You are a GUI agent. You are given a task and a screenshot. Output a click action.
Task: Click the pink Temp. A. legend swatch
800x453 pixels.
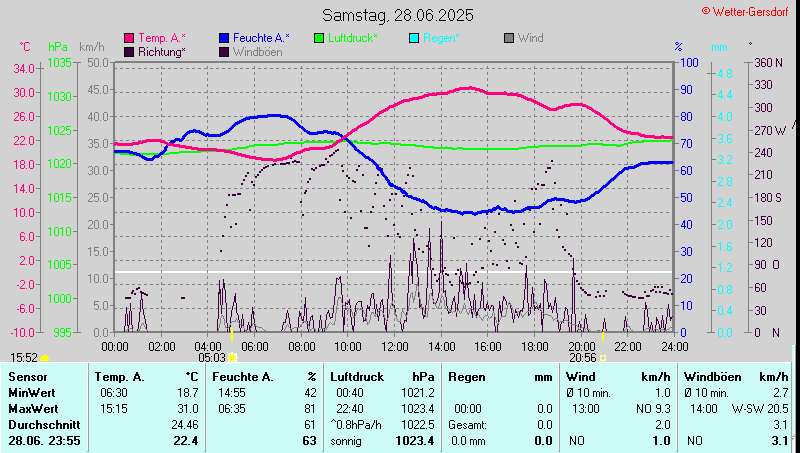click(x=129, y=38)
